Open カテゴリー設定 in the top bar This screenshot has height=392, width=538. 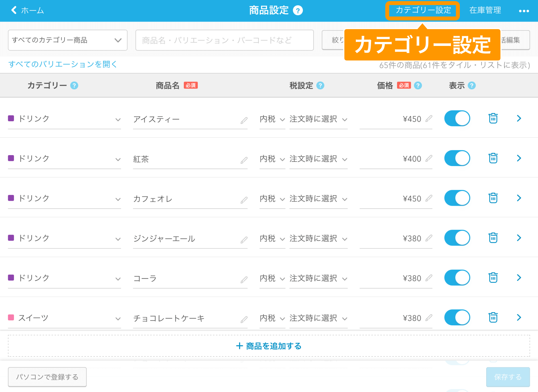coord(423,10)
